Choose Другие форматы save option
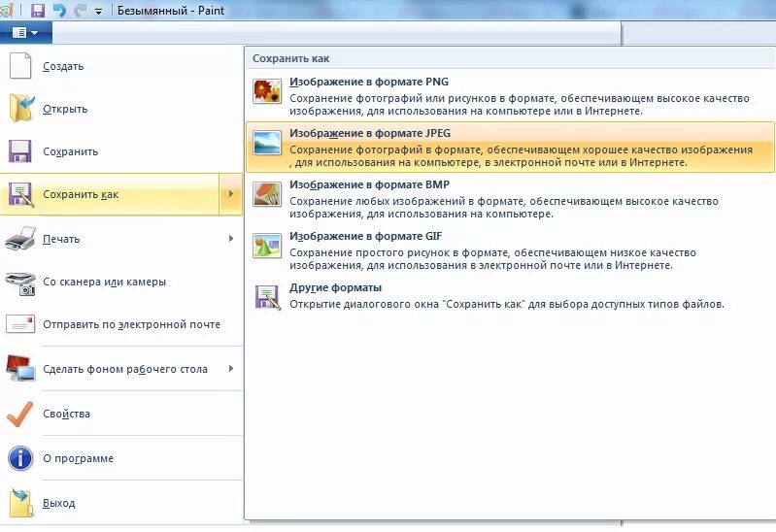The height and width of the screenshot is (532, 776). tap(510, 296)
